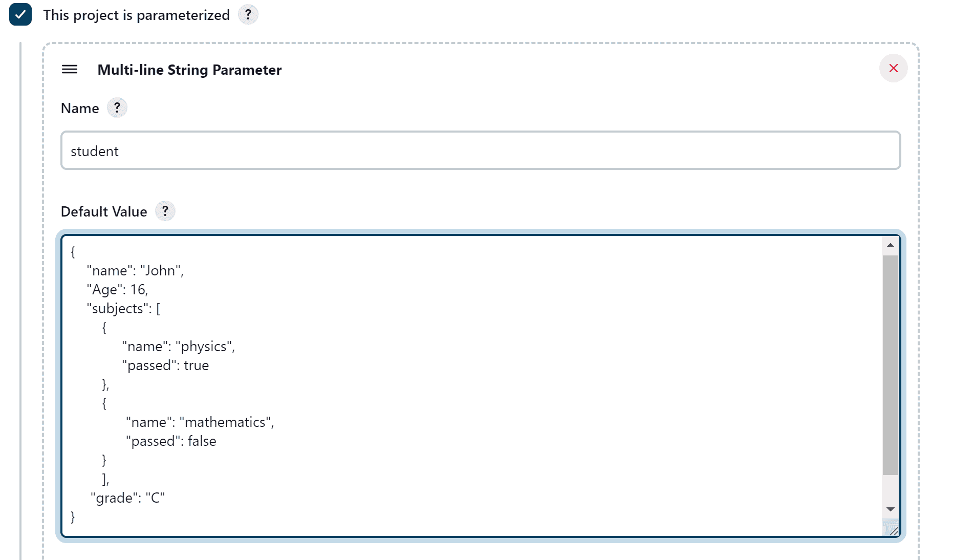The image size is (953, 560).
Task: Remove the Multi-line String Parameter
Action: coord(893,68)
